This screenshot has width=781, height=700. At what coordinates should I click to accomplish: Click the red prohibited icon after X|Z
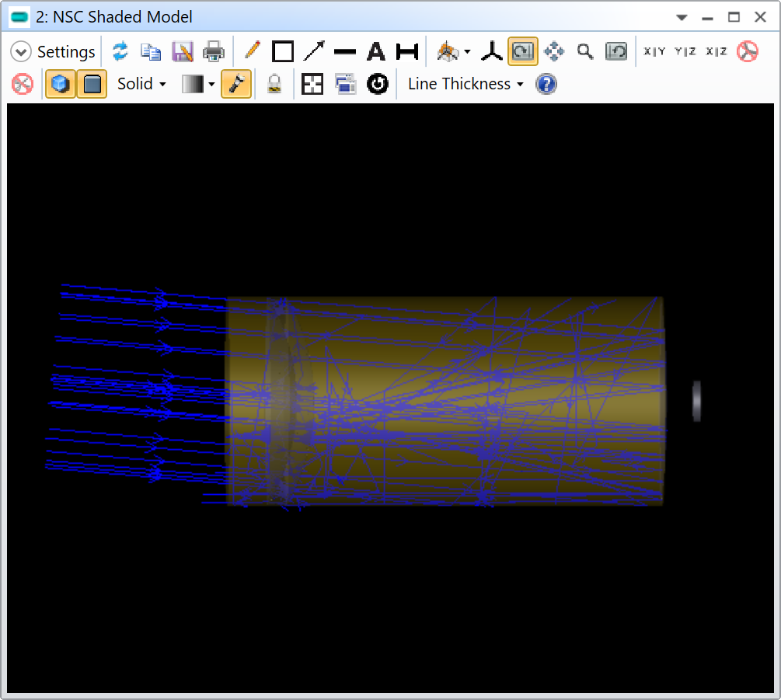click(747, 52)
